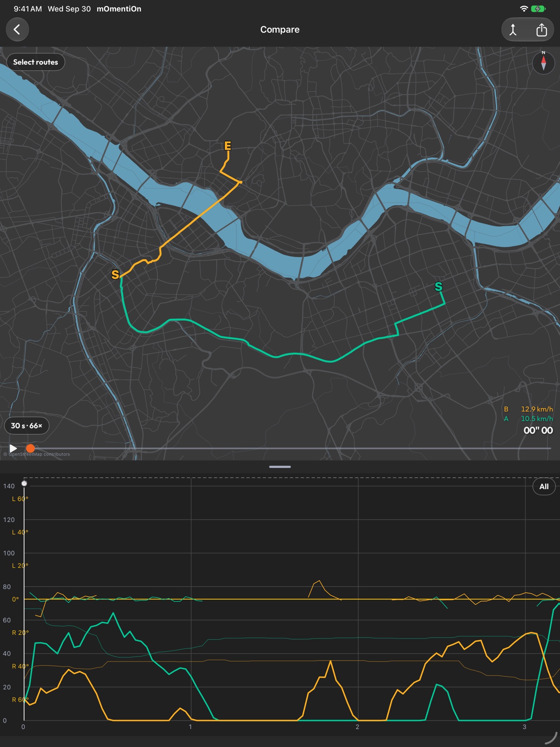Select route A speed label
Screen dimensions: 560x747
(528, 419)
